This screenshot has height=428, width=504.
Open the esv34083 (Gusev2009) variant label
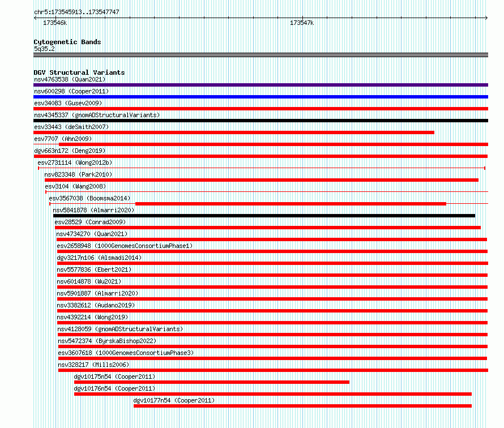click(x=68, y=103)
